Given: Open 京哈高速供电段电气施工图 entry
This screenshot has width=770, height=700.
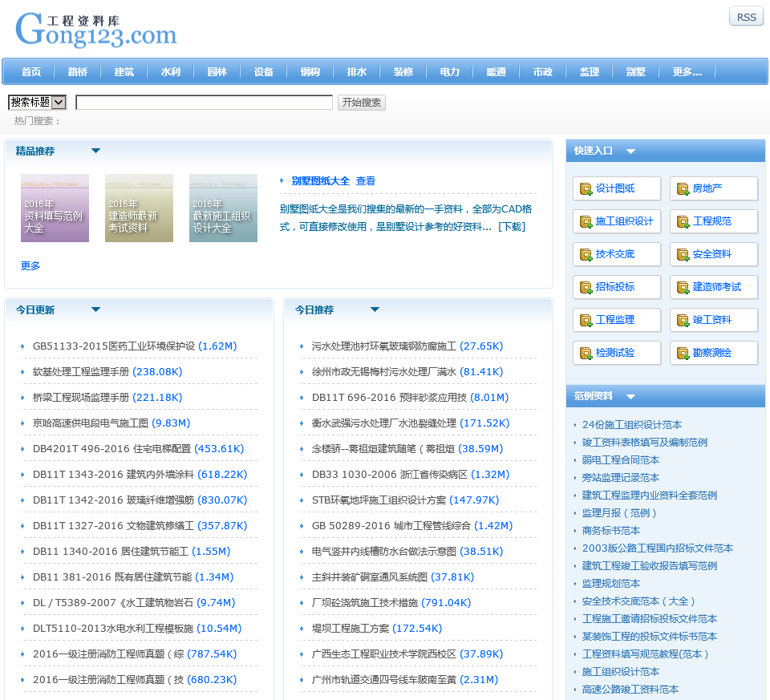Looking at the screenshot, I should [x=91, y=423].
